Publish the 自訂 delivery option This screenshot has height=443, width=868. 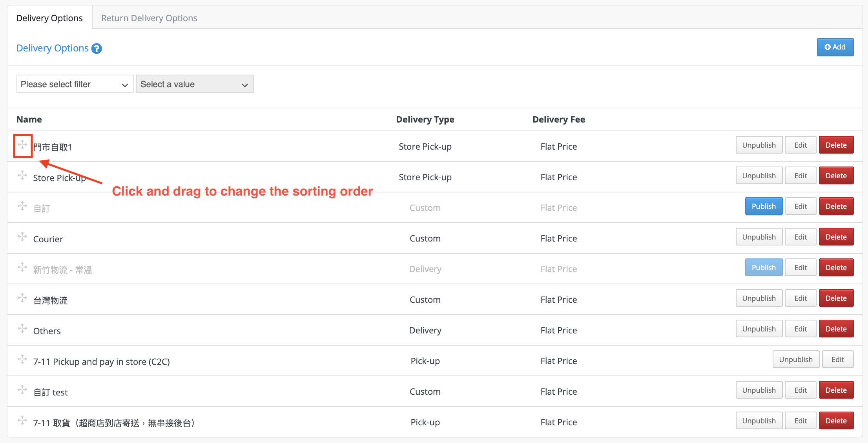tap(764, 206)
